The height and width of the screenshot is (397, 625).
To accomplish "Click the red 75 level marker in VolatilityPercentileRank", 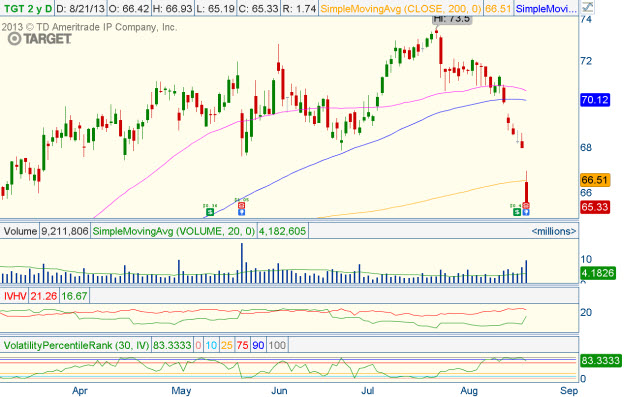I will (242, 345).
